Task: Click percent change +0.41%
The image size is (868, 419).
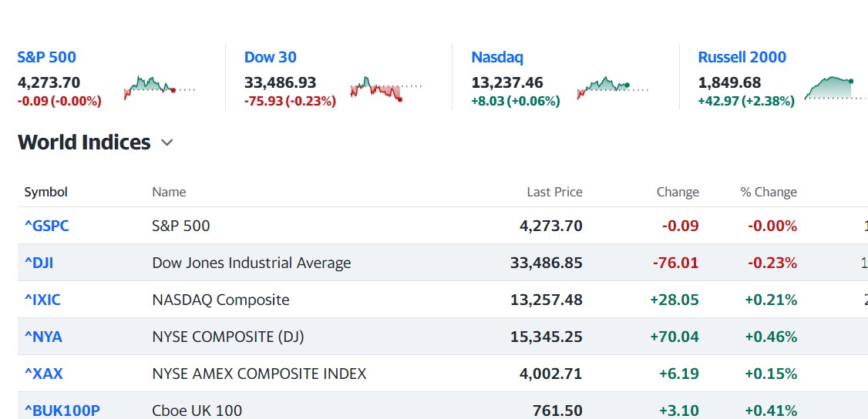Action: click(x=771, y=411)
